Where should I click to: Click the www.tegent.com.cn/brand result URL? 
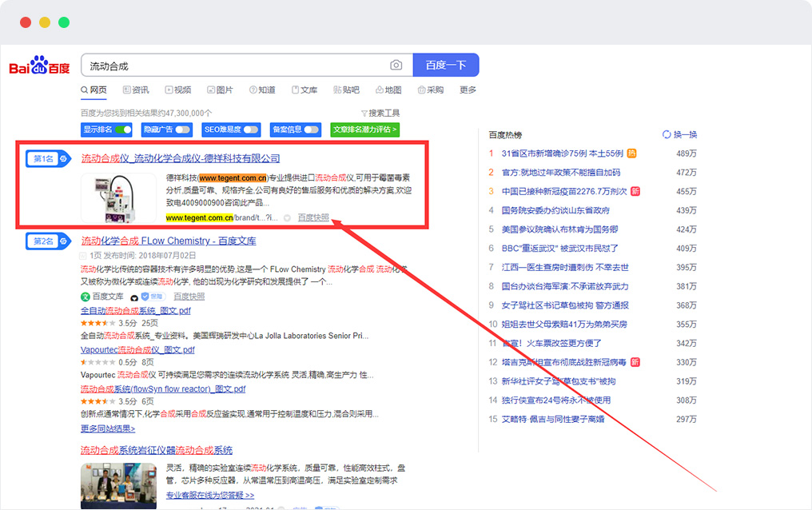click(x=221, y=218)
